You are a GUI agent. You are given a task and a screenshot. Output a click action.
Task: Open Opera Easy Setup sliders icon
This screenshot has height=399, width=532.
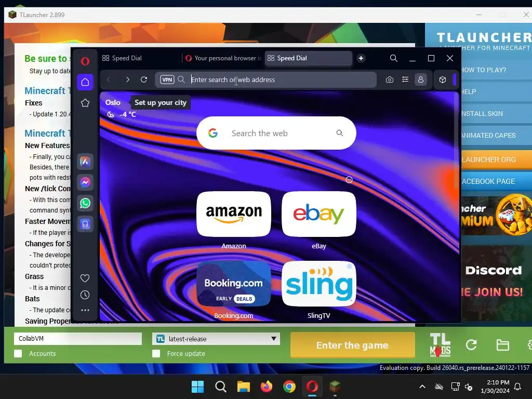(x=405, y=79)
